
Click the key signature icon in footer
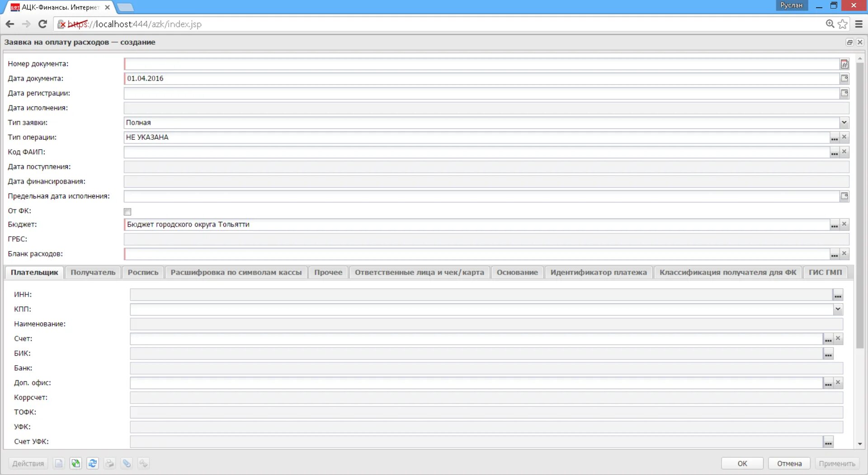coord(143,463)
